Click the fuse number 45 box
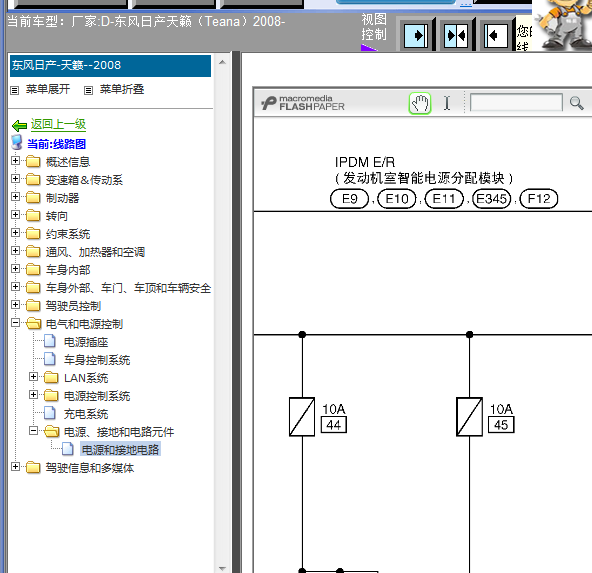592x573 pixels. [501, 425]
